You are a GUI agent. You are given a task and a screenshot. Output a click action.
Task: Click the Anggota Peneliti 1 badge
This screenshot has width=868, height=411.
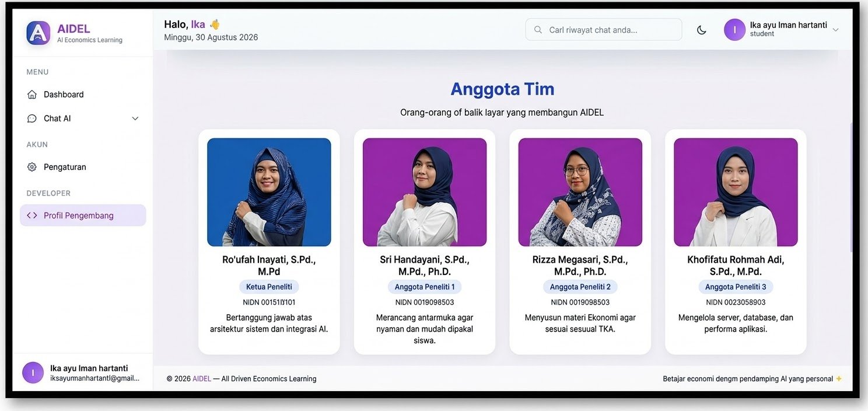[425, 287]
